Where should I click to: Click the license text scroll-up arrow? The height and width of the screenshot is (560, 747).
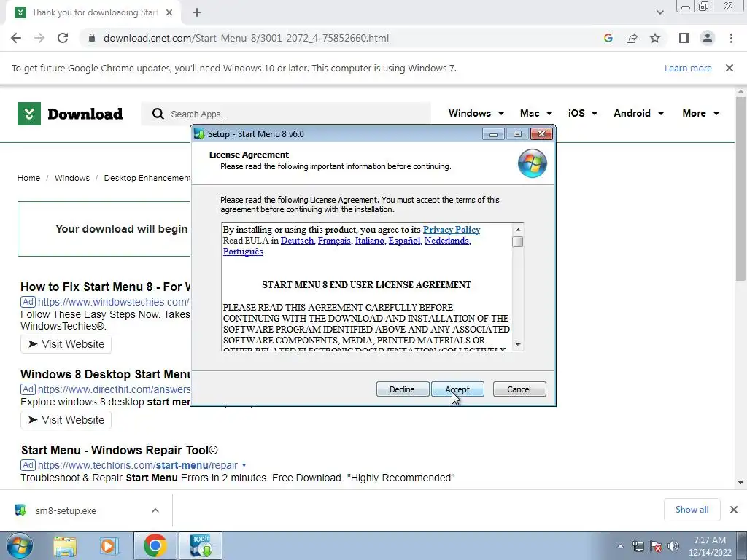click(x=518, y=230)
